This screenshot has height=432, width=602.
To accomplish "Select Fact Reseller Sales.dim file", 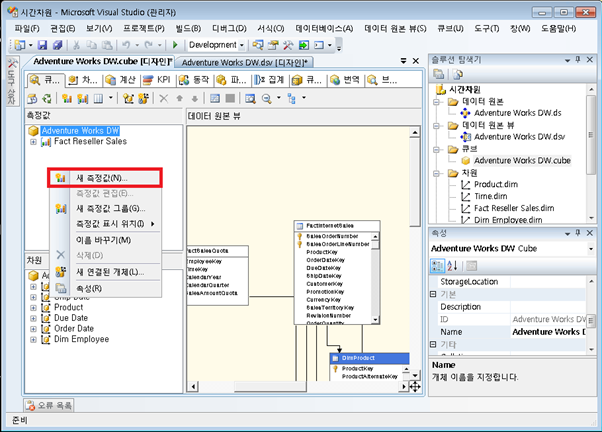I will point(514,208).
